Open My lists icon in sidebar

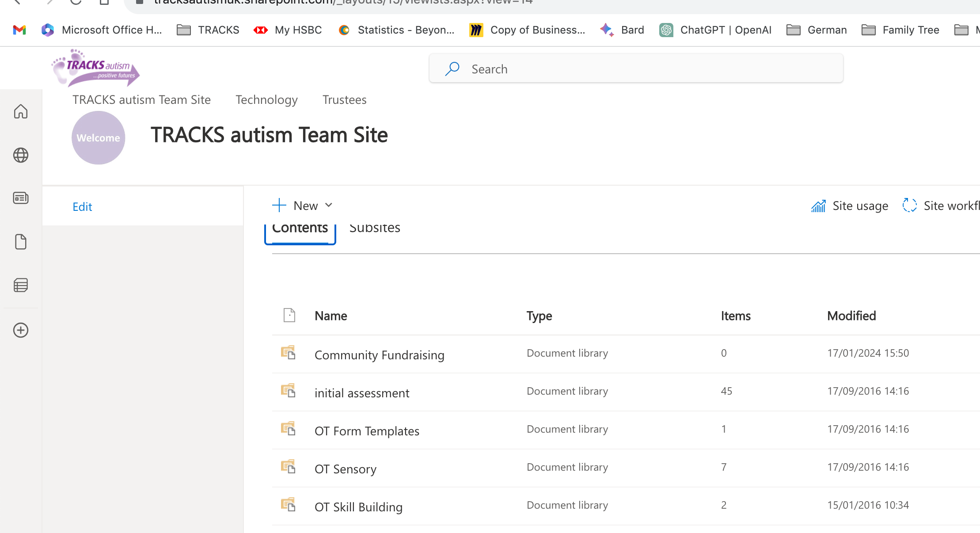pos(21,285)
